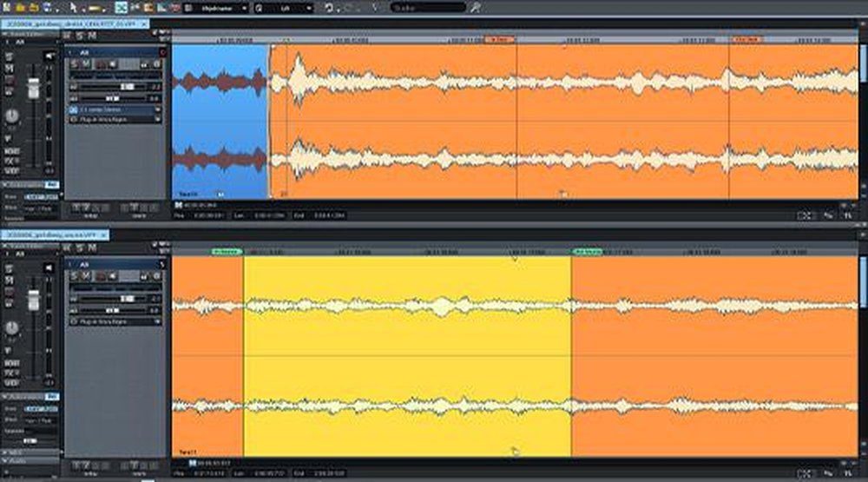This screenshot has height=482, width=868.
Task: Open the first plug-in slot dropdown on upper track 1
Action: click(x=158, y=109)
